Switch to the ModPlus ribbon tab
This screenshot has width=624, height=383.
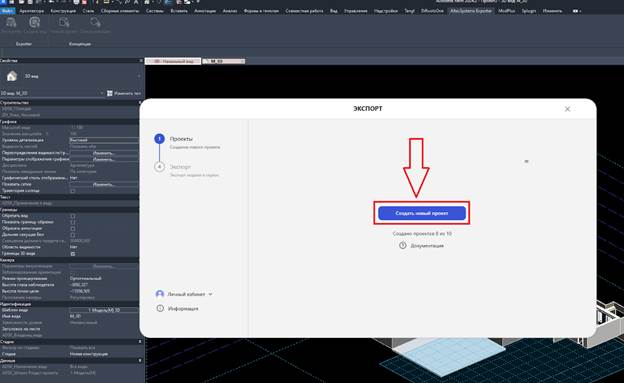507,11
